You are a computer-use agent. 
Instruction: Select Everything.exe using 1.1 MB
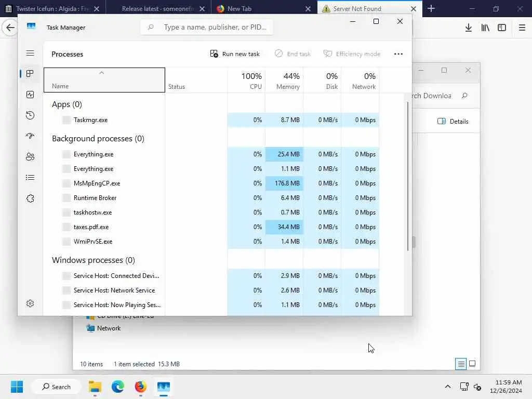(x=211, y=169)
